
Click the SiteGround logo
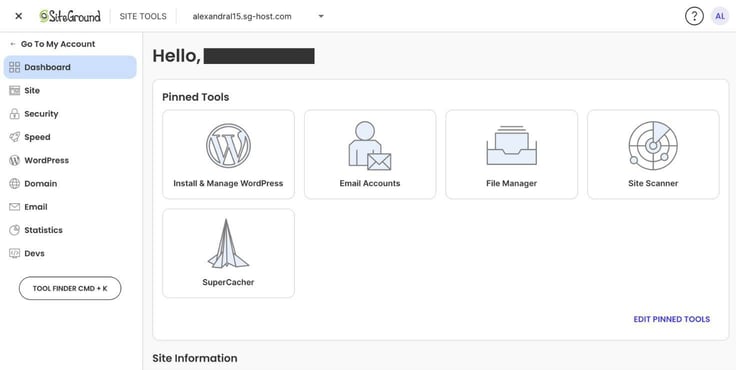[x=70, y=16]
